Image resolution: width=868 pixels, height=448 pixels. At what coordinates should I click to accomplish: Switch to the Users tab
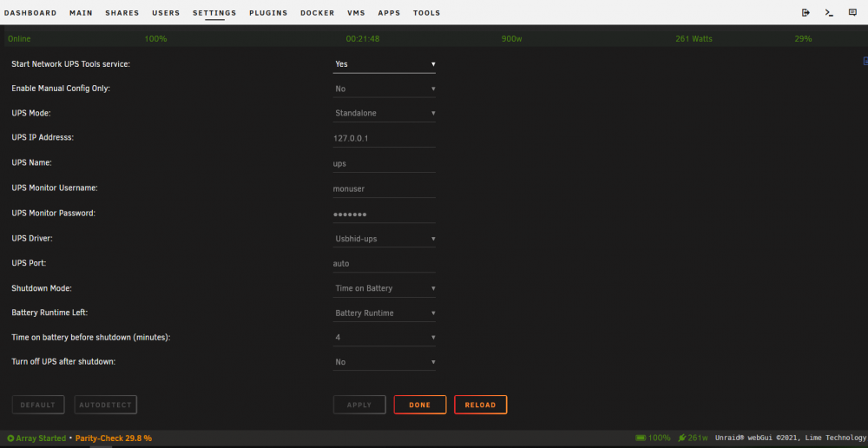(x=166, y=13)
